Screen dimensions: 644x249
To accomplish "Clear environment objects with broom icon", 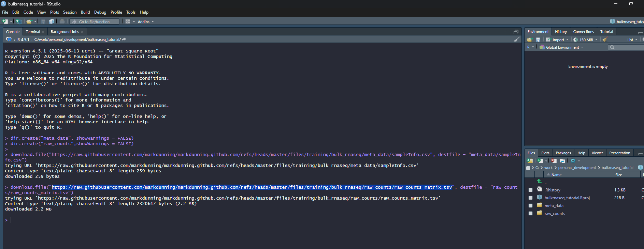I will tap(605, 40).
